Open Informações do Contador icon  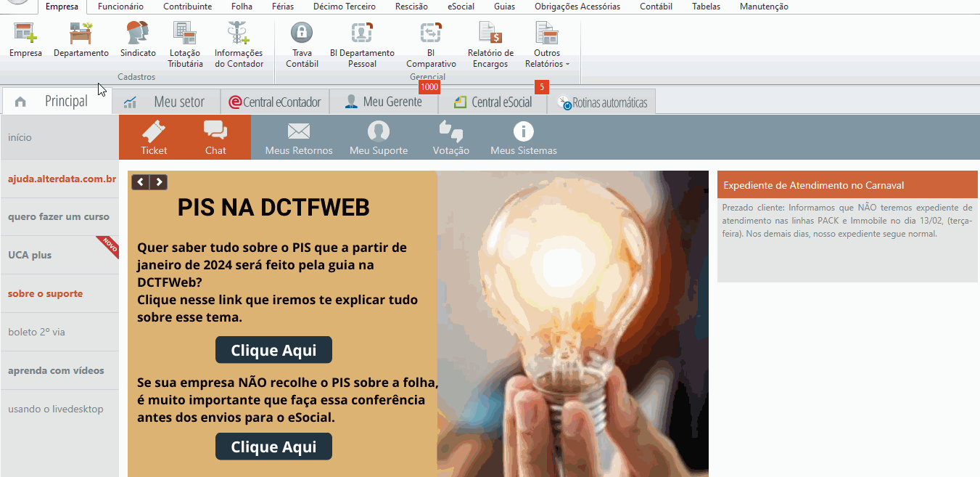[239, 34]
